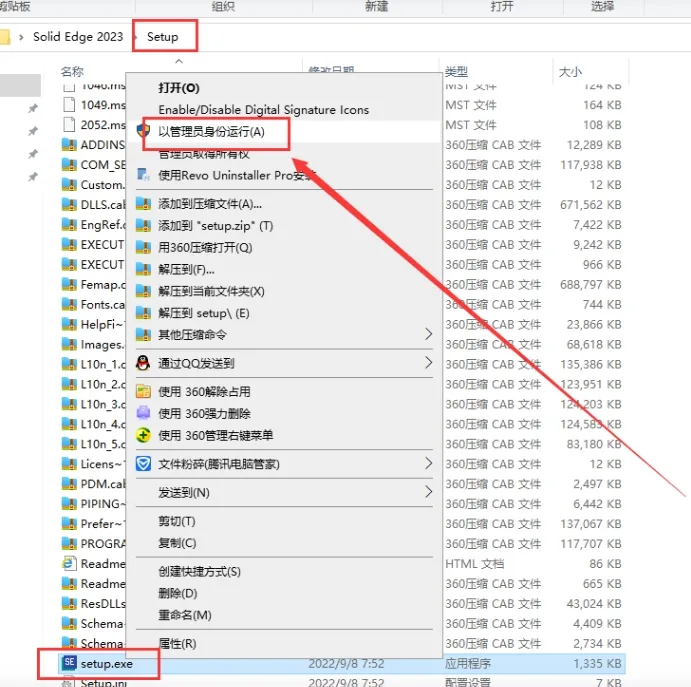Click the shield icon beside Run as administrator
The image size is (691, 687).
click(143, 131)
